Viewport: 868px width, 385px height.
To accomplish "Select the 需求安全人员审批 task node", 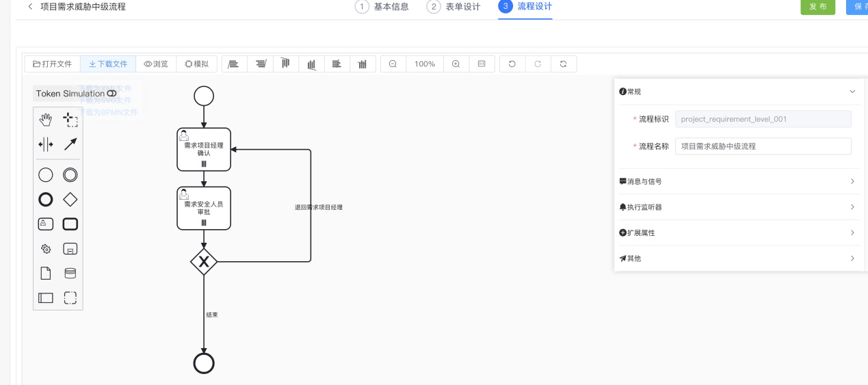I will click(204, 208).
